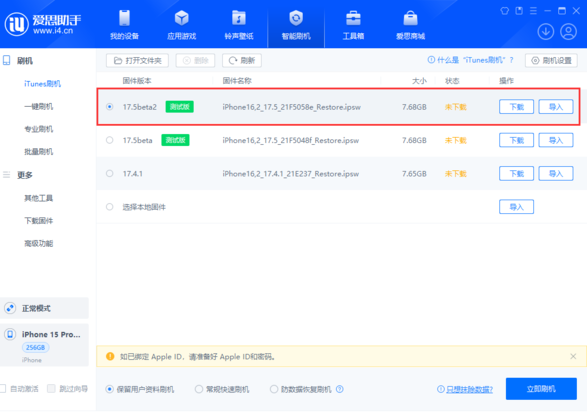
Task: Click the 删除 button
Action: point(195,60)
